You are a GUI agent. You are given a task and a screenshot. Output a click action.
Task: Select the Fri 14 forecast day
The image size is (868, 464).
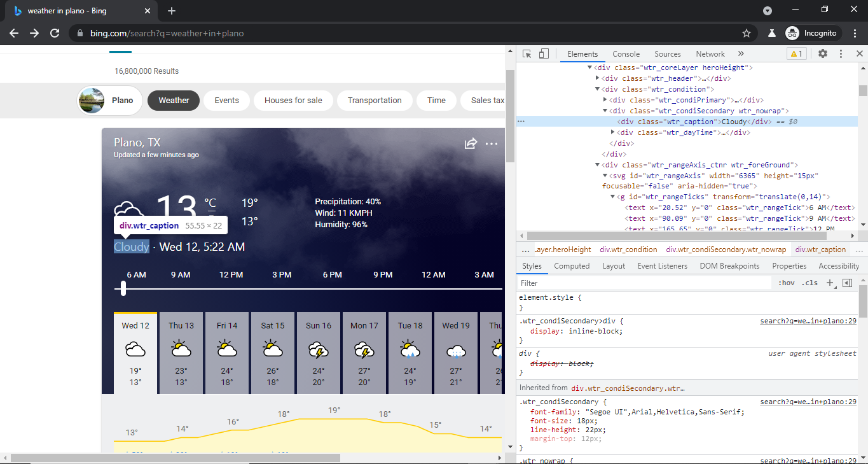coord(227,353)
